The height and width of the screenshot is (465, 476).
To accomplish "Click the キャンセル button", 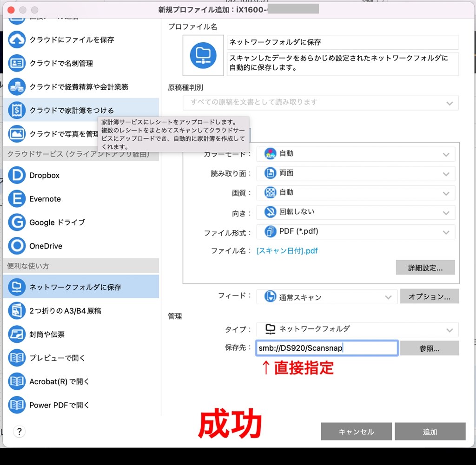I will (x=357, y=432).
